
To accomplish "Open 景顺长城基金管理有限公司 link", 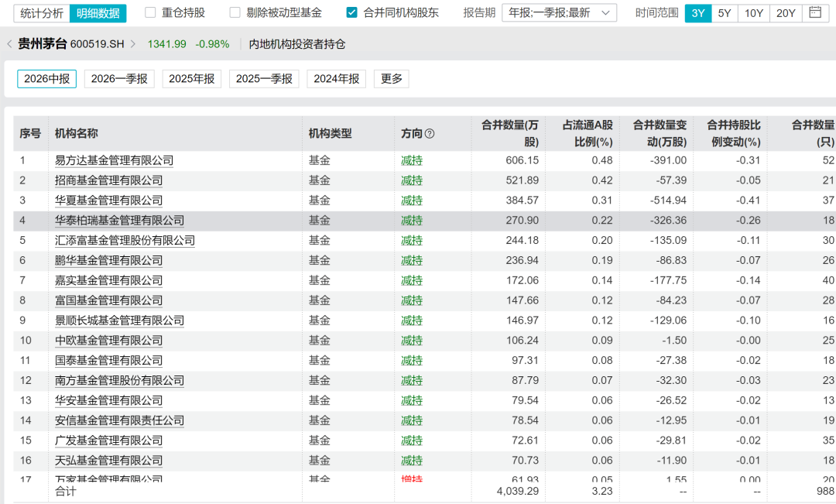I will pos(119,321).
